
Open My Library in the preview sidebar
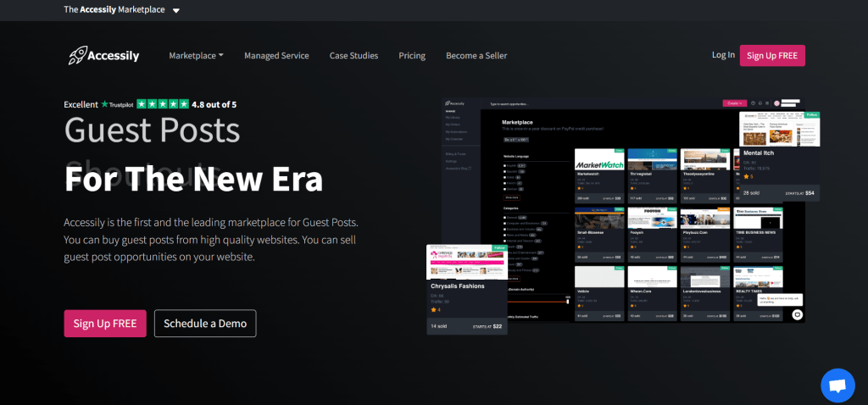click(x=453, y=117)
